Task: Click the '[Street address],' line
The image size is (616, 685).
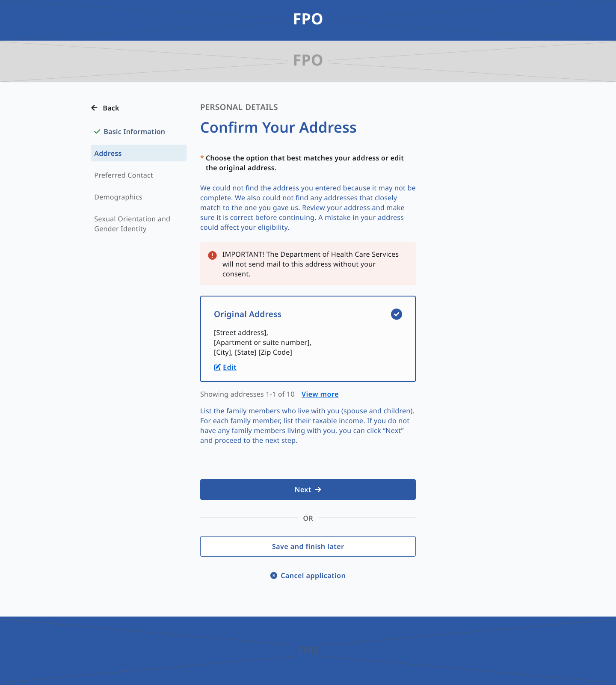Action: tap(241, 332)
